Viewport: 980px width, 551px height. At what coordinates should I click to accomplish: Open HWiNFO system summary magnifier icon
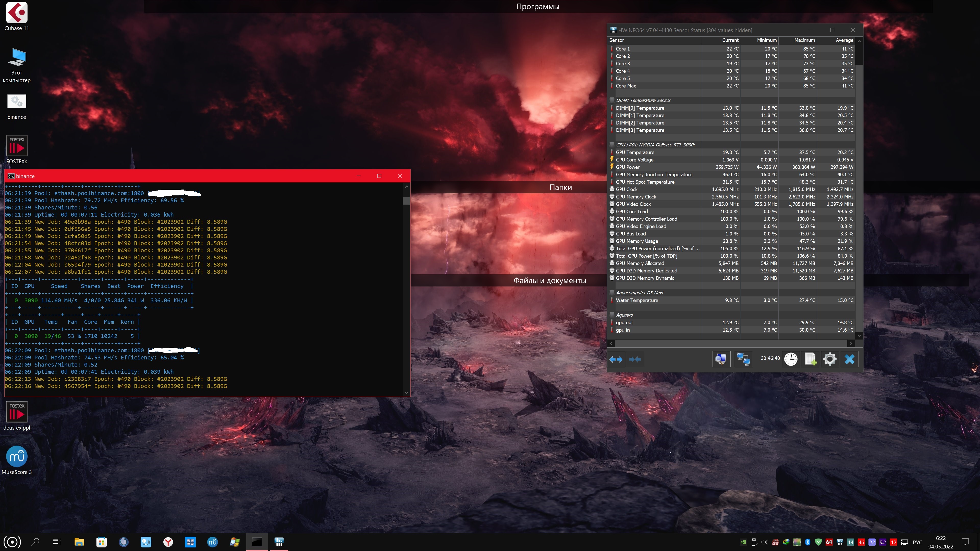coord(721,359)
